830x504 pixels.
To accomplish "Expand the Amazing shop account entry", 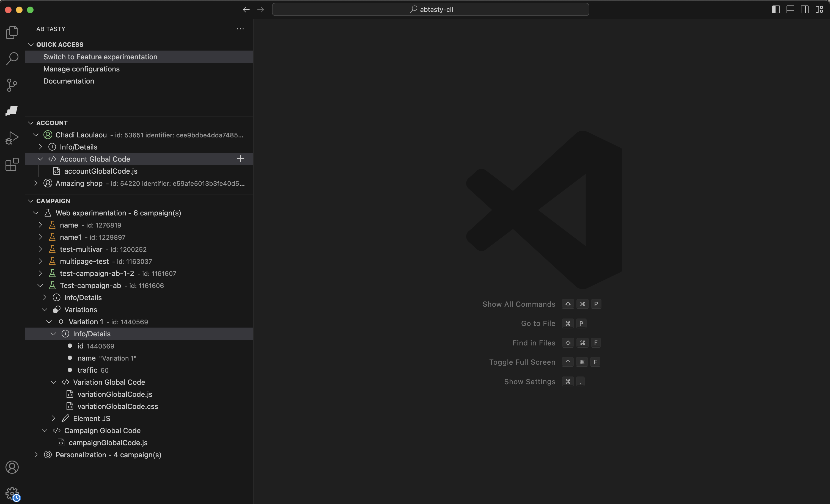I will tap(37, 183).
